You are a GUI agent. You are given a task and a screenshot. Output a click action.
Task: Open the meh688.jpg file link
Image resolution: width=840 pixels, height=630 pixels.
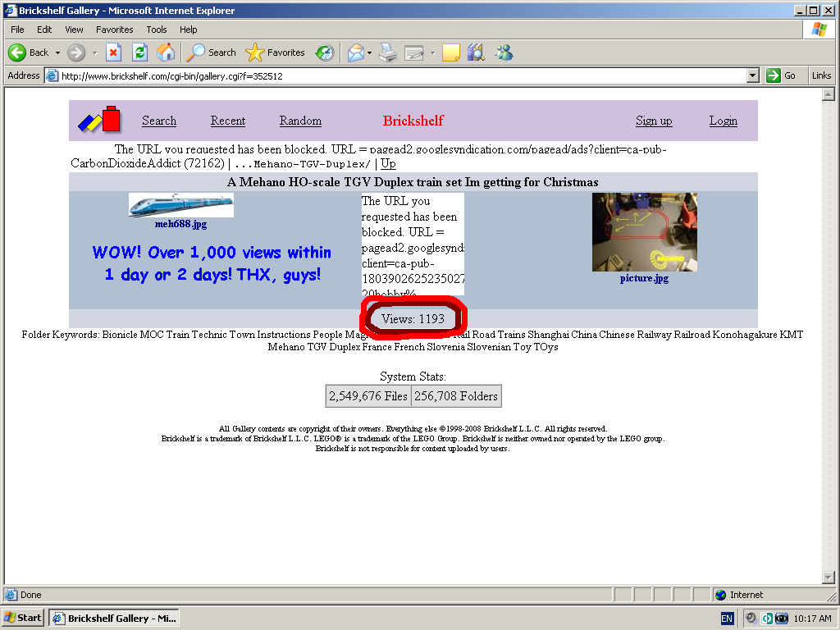pyautogui.click(x=180, y=224)
